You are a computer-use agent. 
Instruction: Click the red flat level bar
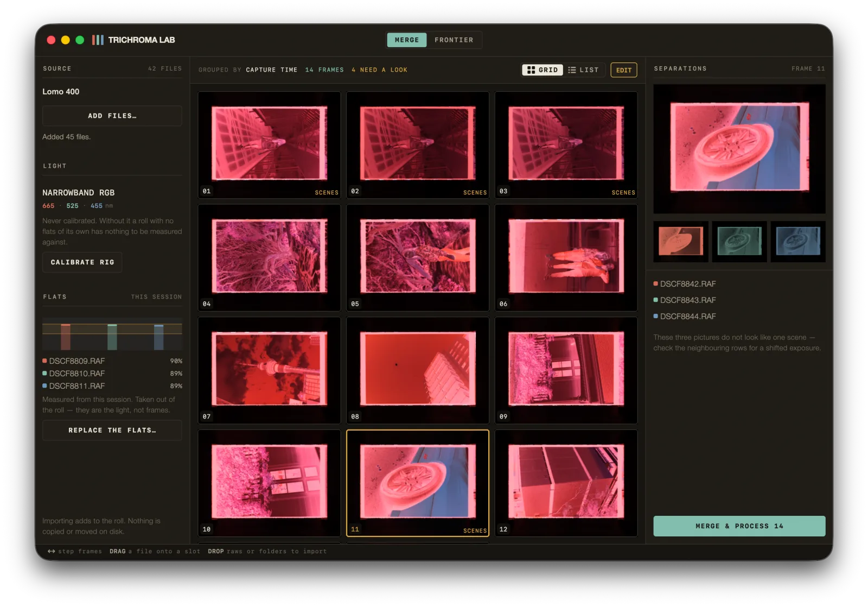66,337
